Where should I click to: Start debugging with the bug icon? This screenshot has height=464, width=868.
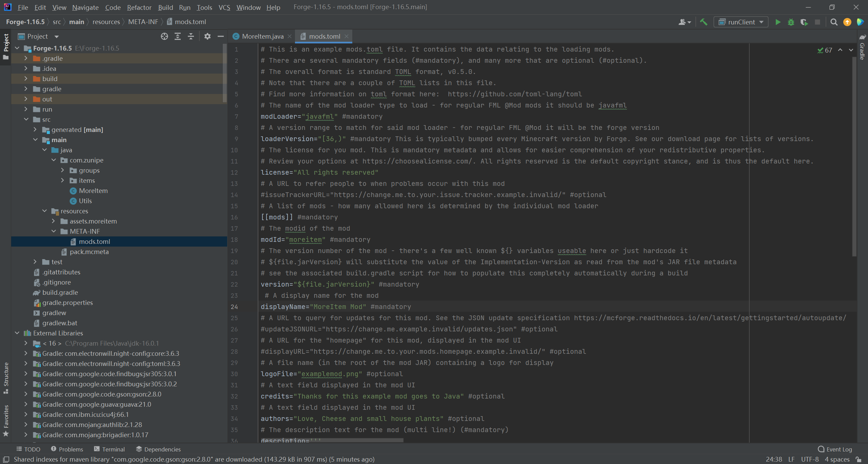tap(791, 22)
